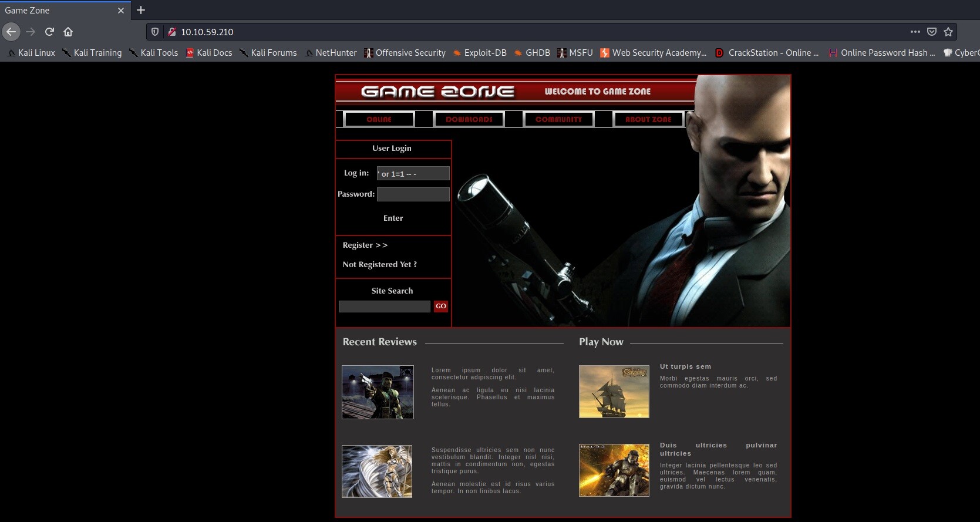
Task: Click the Site Search text box
Action: tap(384, 307)
